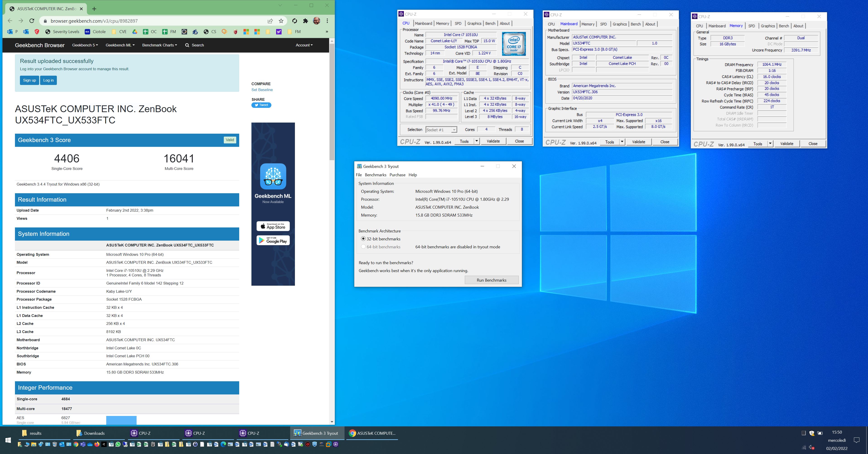Click the Run Benchmarks button
Screen dimensions: 868x454
pyautogui.click(x=491, y=280)
